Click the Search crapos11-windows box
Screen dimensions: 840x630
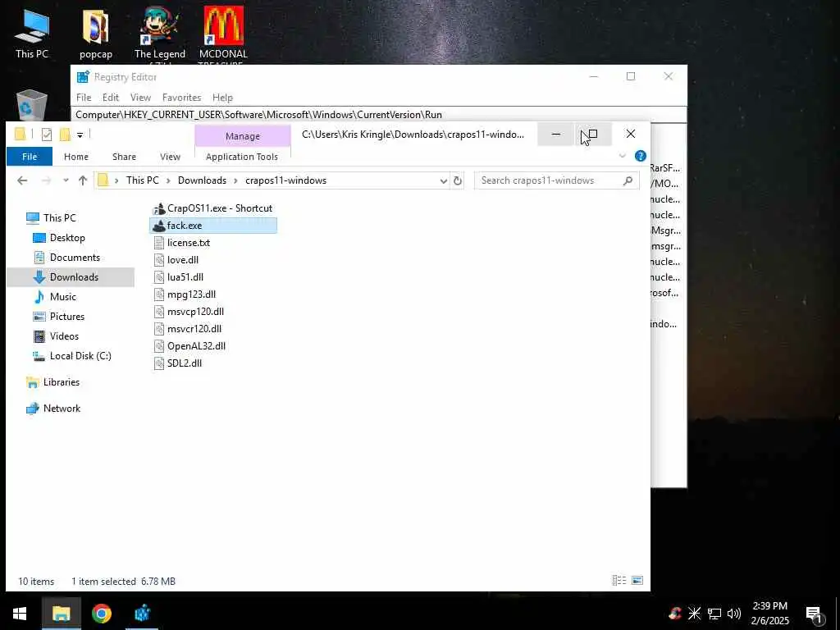[x=557, y=180]
